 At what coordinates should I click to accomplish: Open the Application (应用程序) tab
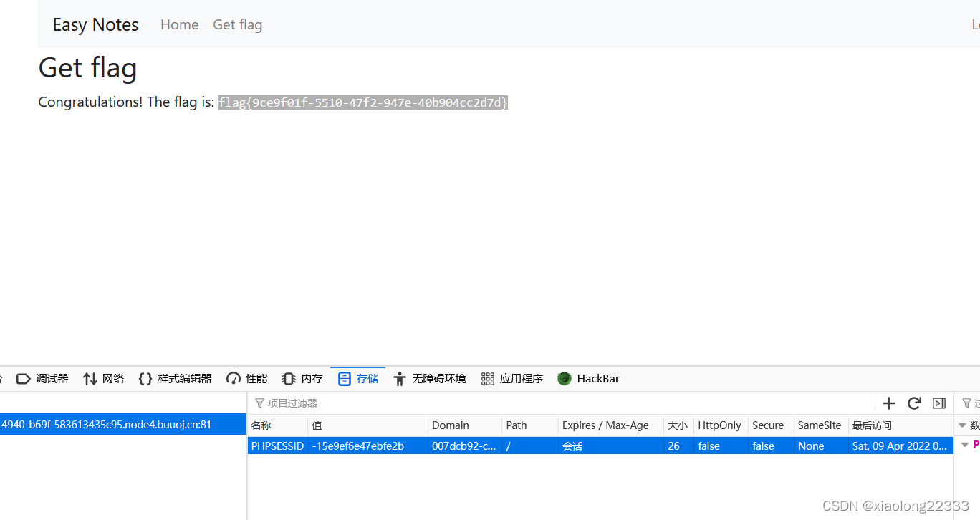point(512,379)
